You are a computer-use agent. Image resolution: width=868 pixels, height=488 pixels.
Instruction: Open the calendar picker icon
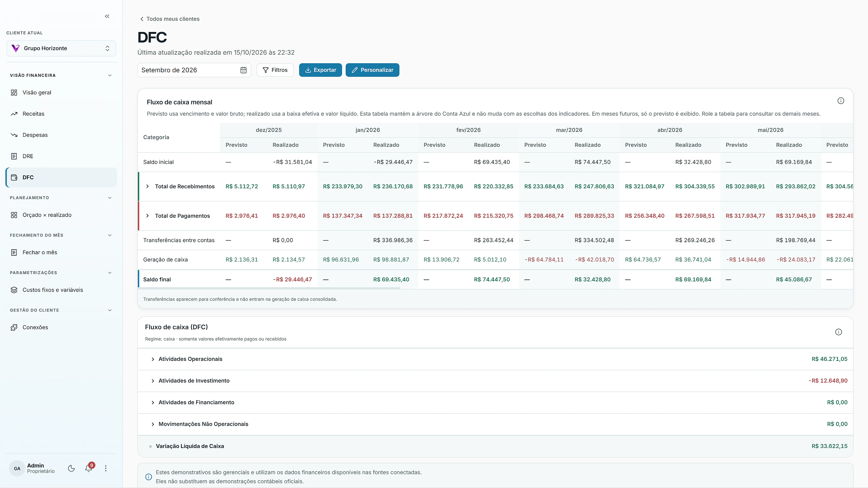click(243, 70)
